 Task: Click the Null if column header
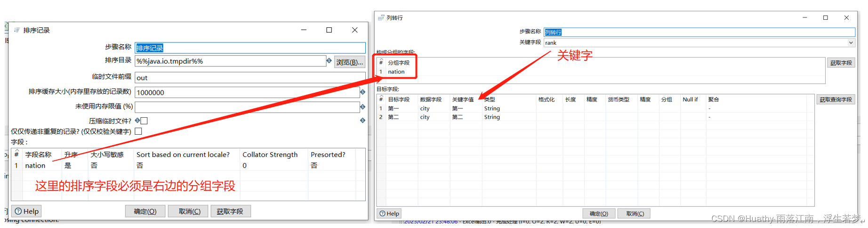click(690, 99)
